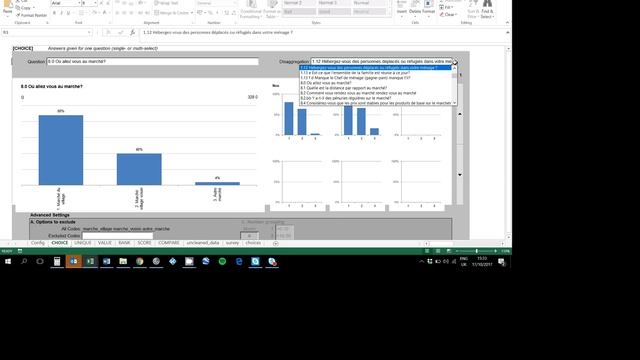
Task: Open the font size dropdown
Action: click(95, 3)
